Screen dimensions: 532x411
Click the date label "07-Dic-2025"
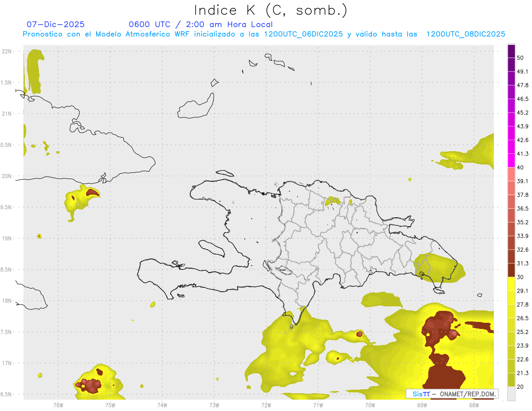56,24
